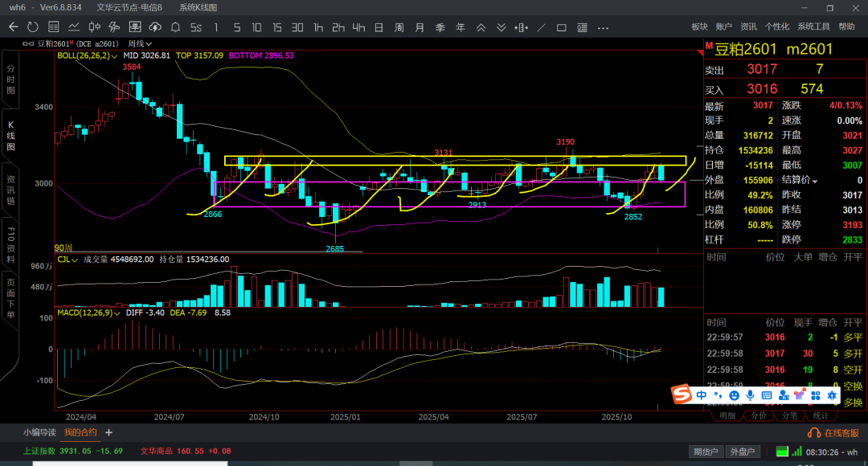The image size is (868, 466).
Task: Select the straight line drawing tool
Action: coord(542,27)
